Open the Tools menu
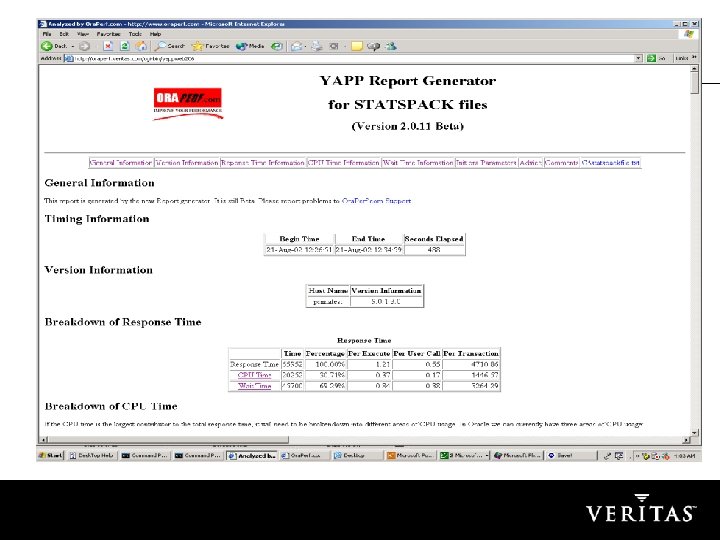 click(135, 34)
